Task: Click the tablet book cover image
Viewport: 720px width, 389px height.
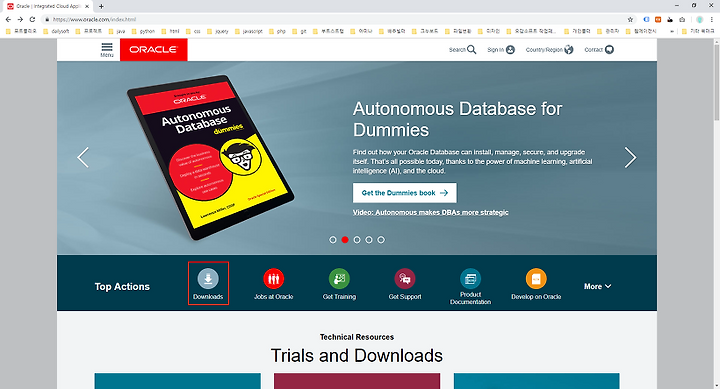Action: click(211, 158)
